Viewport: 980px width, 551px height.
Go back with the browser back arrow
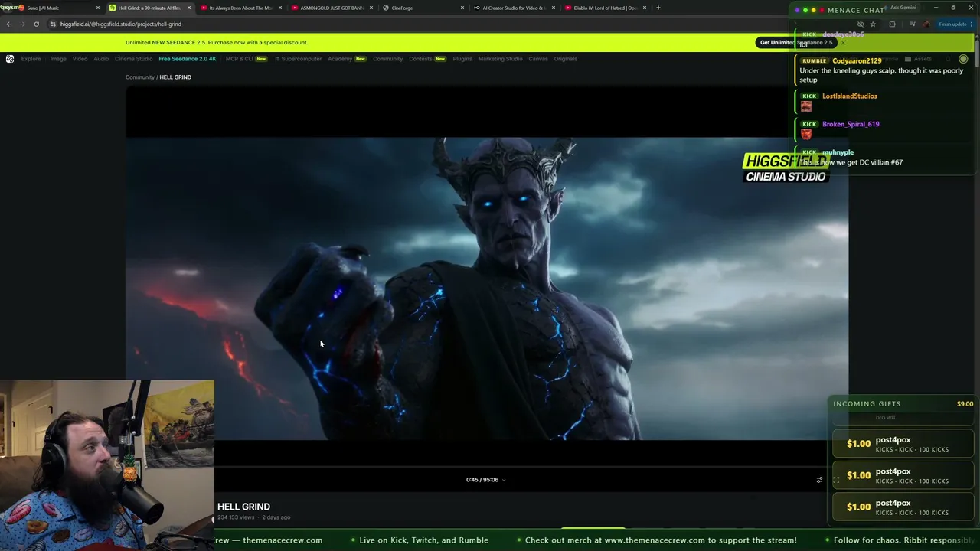[8, 24]
